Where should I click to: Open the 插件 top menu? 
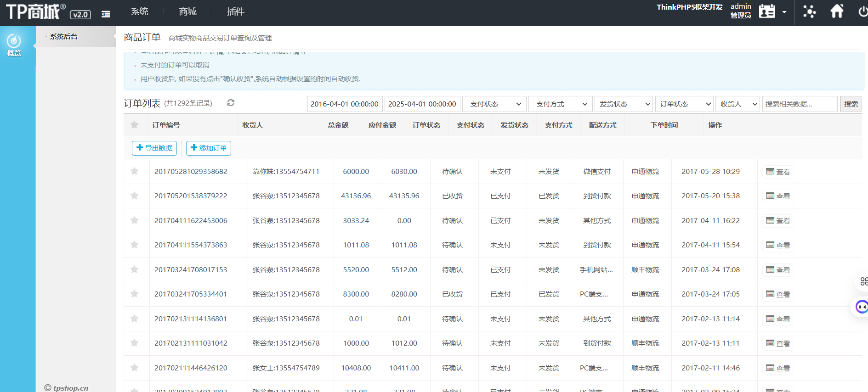point(236,11)
